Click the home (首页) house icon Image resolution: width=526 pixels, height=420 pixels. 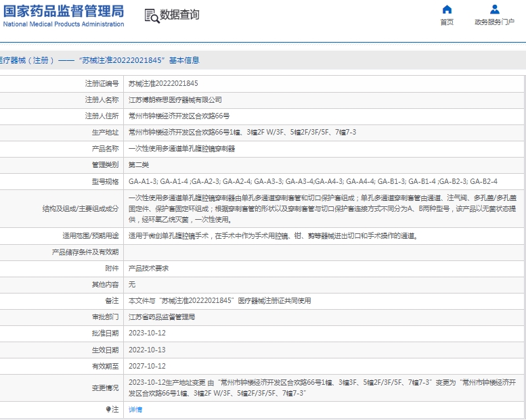(447, 9)
